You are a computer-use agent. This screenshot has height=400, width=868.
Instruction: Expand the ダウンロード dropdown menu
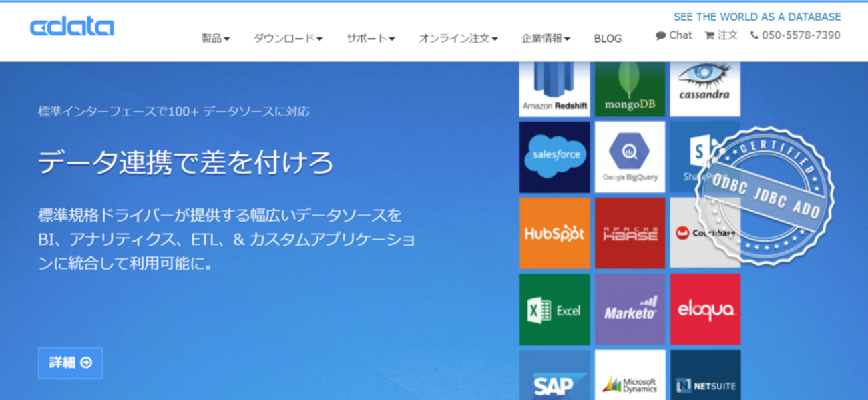coord(288,39)
